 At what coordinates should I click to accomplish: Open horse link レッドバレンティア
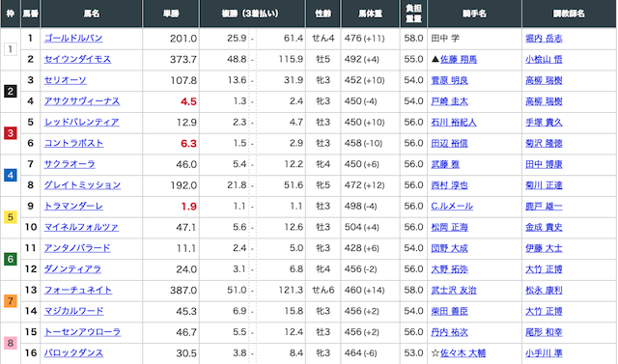point(81,122)
